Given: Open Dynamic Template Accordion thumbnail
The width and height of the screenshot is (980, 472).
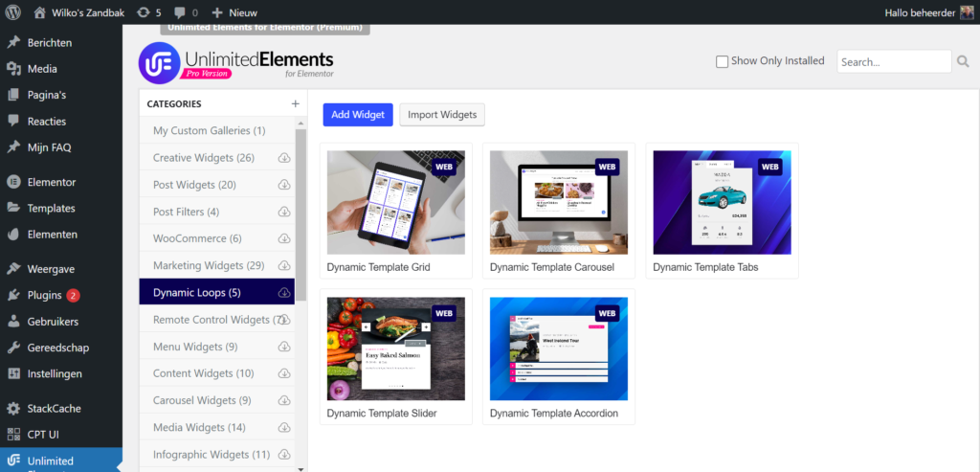Looking at the screenshot, I should [x=559, y=348].
